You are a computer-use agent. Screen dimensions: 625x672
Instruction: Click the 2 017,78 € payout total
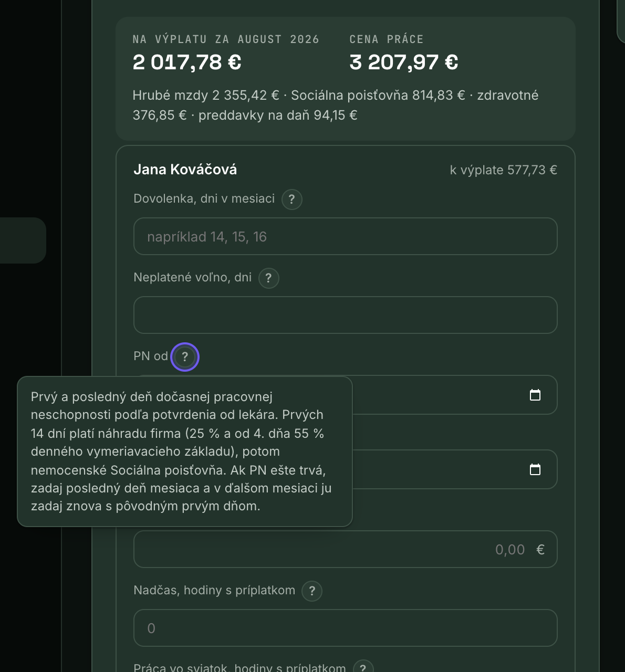187,62
